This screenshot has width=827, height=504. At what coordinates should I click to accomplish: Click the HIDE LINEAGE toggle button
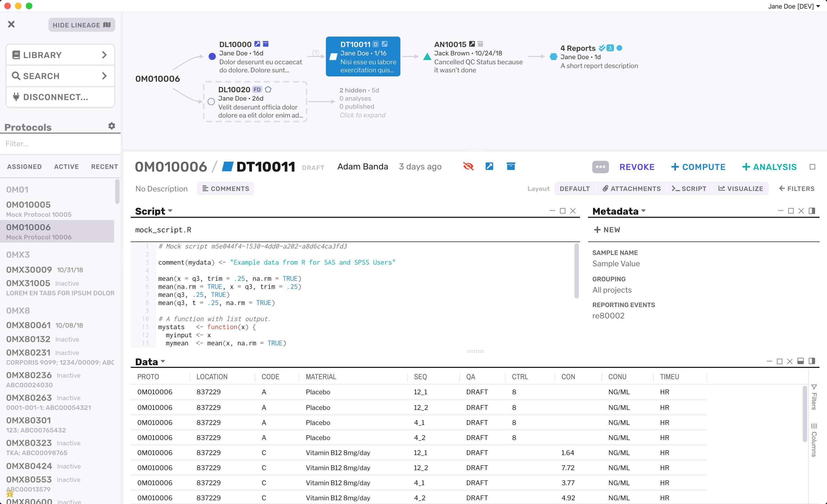pyautogui.click(x=82, y=25)
